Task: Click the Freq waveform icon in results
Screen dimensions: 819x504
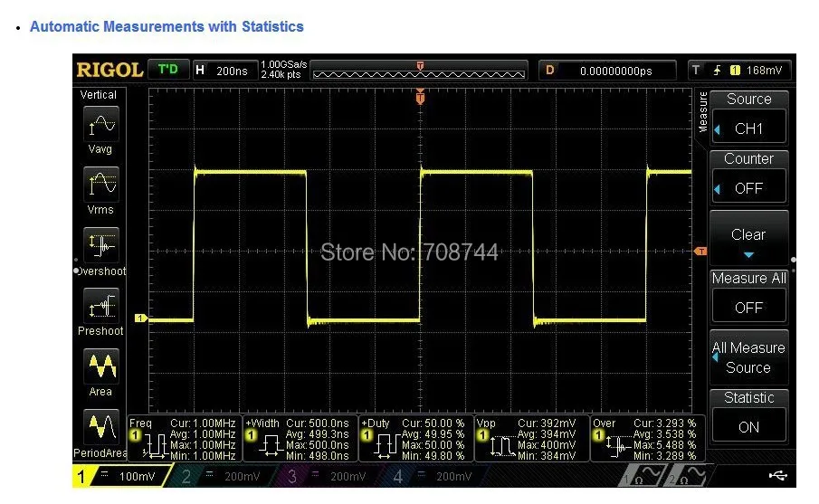Action: tap(155, 448)
